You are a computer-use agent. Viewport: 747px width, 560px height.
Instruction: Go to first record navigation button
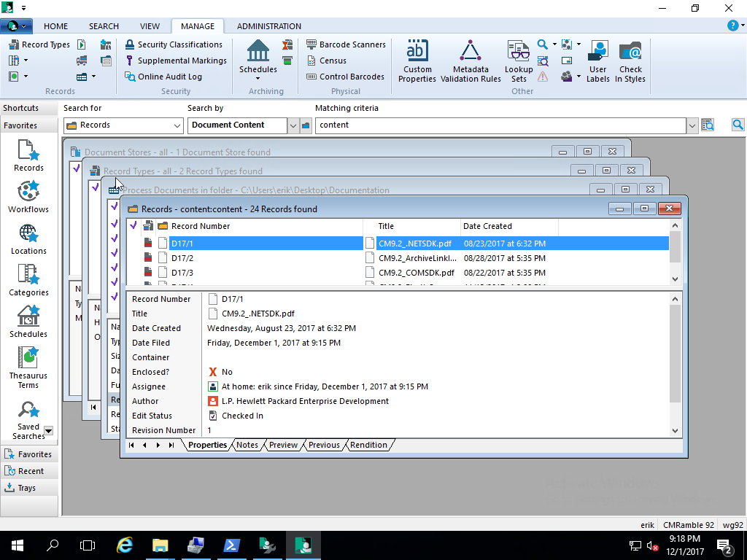[131, 446]
